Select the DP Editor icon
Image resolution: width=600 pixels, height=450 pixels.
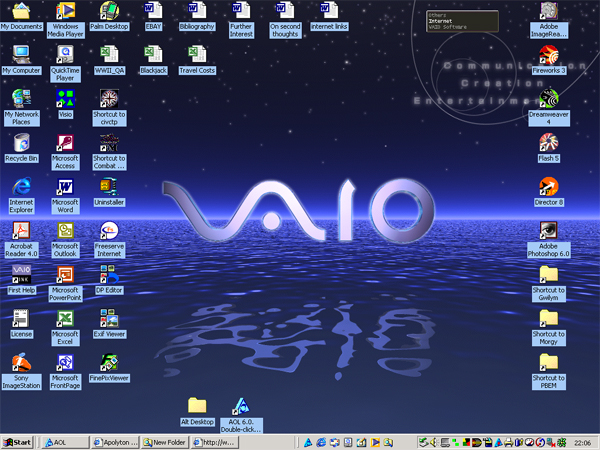pyautogui.click(x=109, y=275)
